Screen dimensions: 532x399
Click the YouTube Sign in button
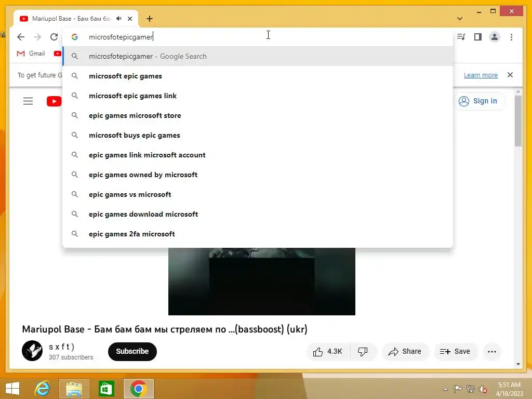point(478,101)
